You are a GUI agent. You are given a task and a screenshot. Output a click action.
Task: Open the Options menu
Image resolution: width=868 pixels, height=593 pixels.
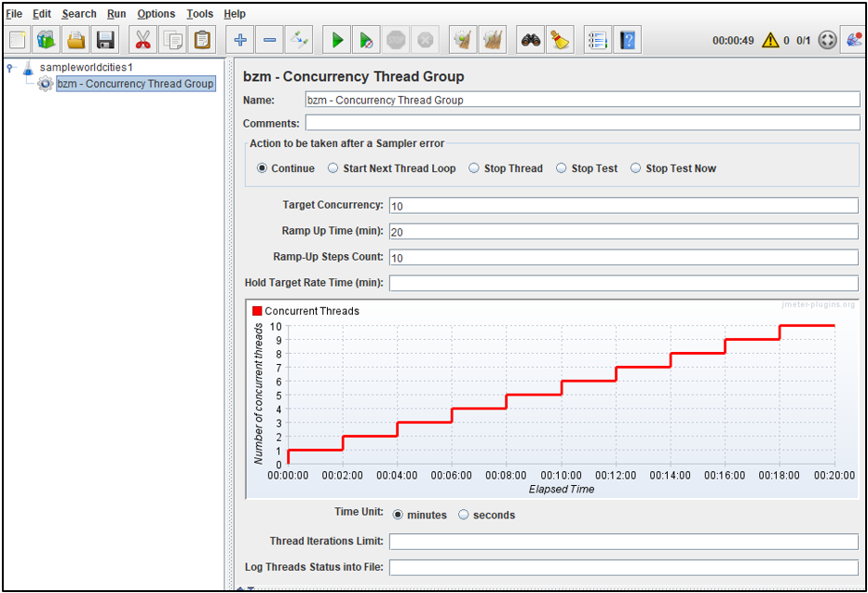point(156,14)
